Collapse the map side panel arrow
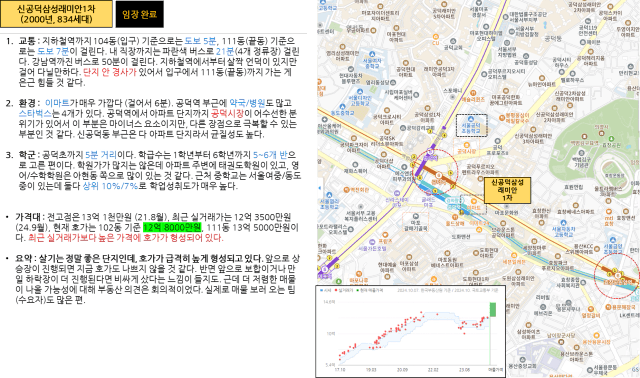This screenshot has width=640, height=378. coord(319,188)
